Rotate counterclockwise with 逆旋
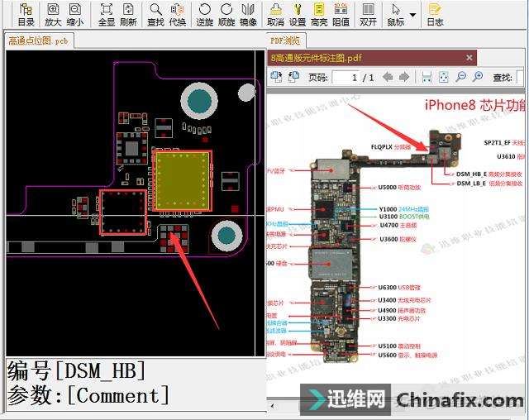Image resolution: width=529 pixels, height=420 pixels. click(x=205, y=15)
